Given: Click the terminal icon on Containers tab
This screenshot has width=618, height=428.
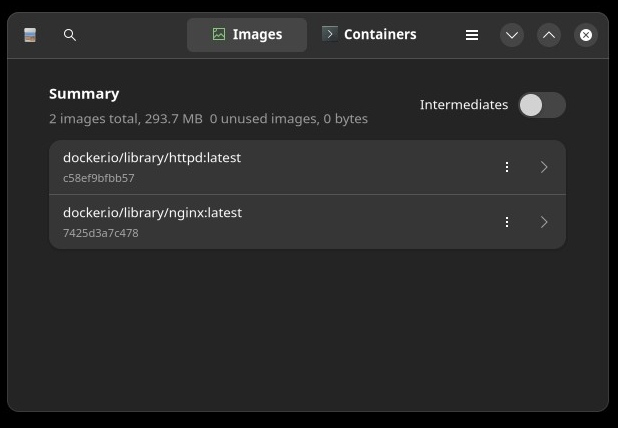Looking at the screenshot, I should (x=329, y=34).
